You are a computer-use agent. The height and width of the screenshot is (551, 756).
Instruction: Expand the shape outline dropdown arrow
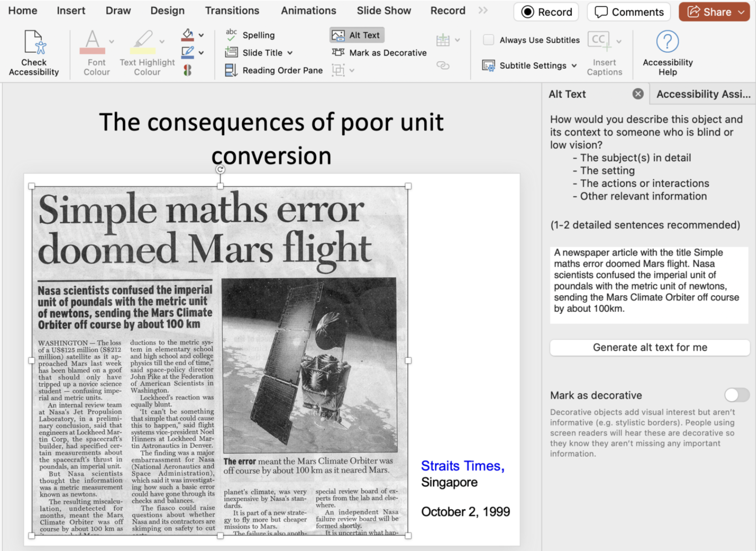201,53
